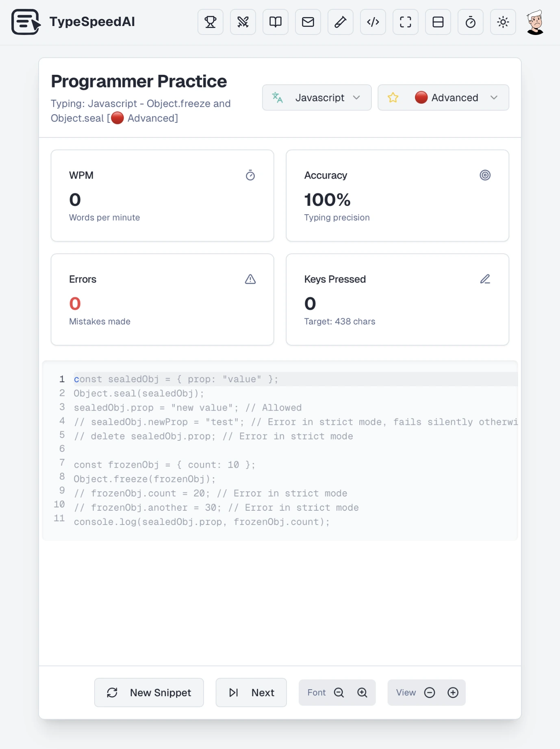560x749 pixels.
Task: Toggle light/dark theme with sun icon
Action: tap(503, 22)
